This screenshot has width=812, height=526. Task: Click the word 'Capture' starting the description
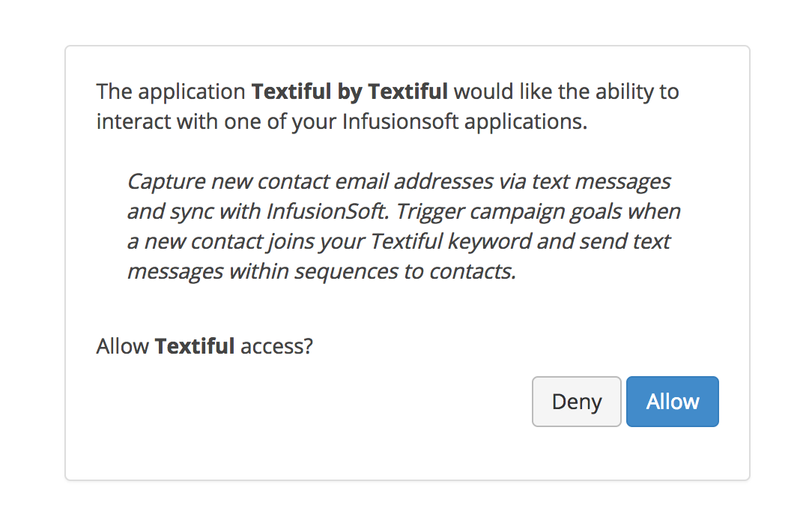point(166,182)
